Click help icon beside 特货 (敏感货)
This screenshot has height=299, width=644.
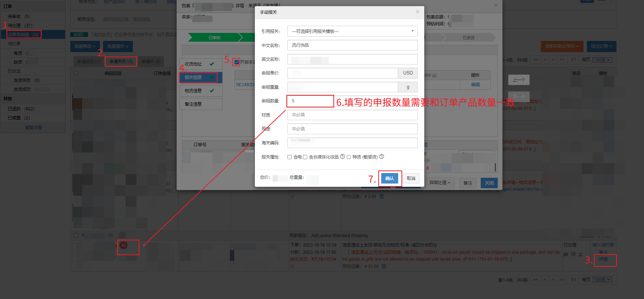pyautogui.click(x=382, y=157)
